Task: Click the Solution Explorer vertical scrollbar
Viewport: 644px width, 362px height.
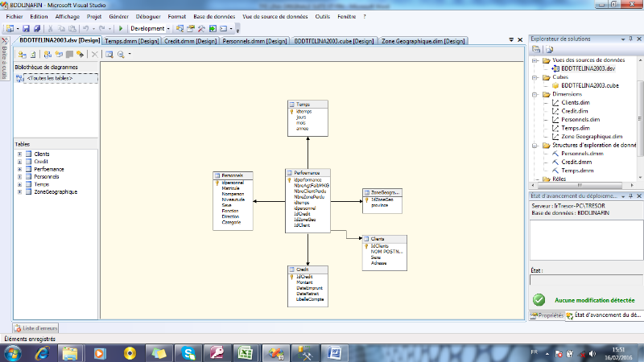Action: tap(640, 118)
